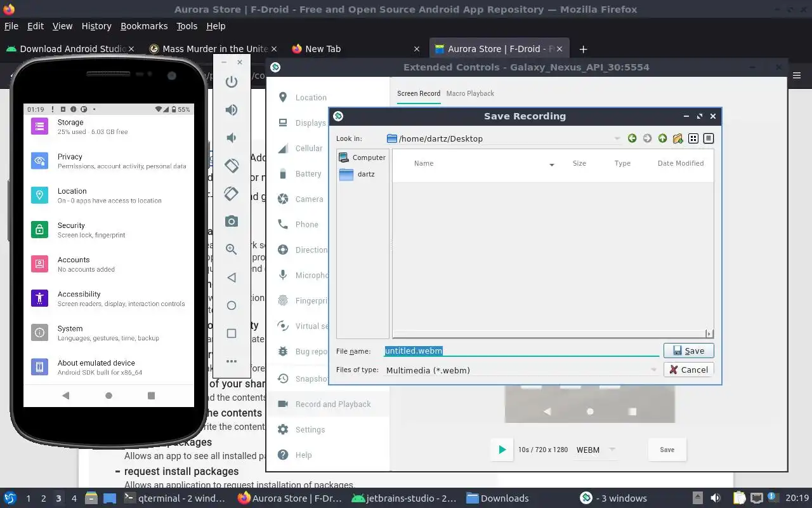Tap phone navigation back button
Screen dimensions: 812x508
click(66, 396)
